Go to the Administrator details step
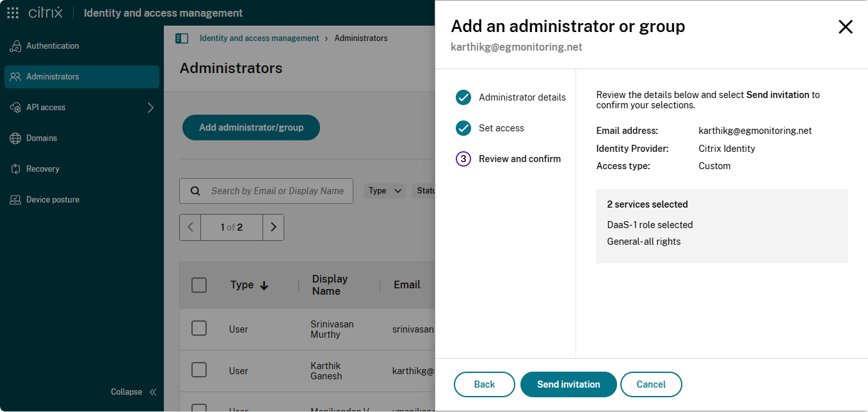The height and width of the screenshot is (412, 868). [522, 97]
